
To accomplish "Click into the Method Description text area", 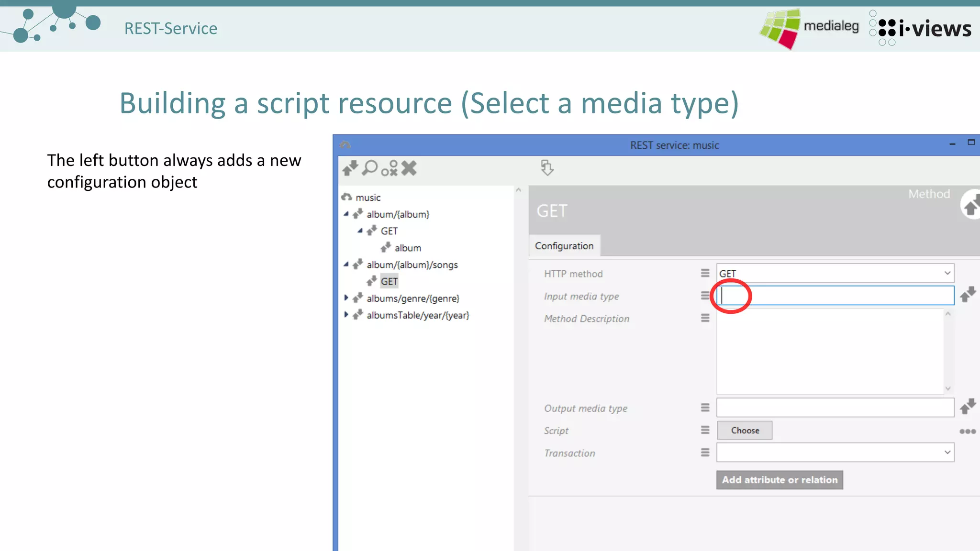I will pos(830,352).
